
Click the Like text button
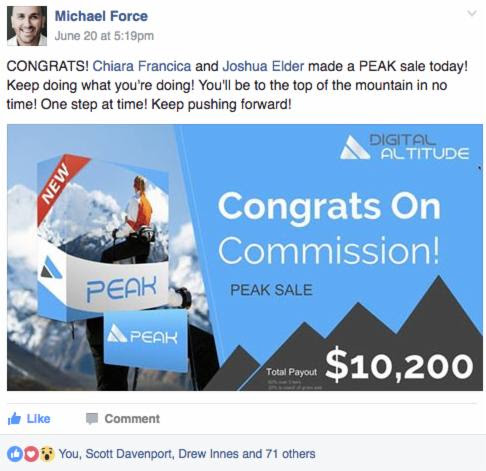pos(38,419)
